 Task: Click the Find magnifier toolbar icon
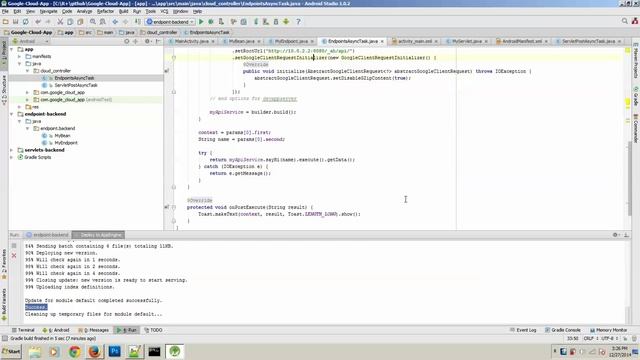pos(93,22)
